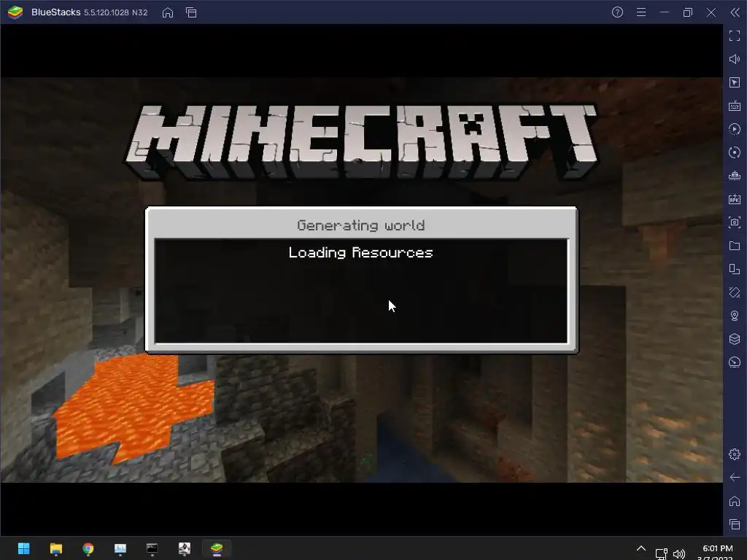Collapse the sidebar with the double-chevron icon

coord(735,12)
